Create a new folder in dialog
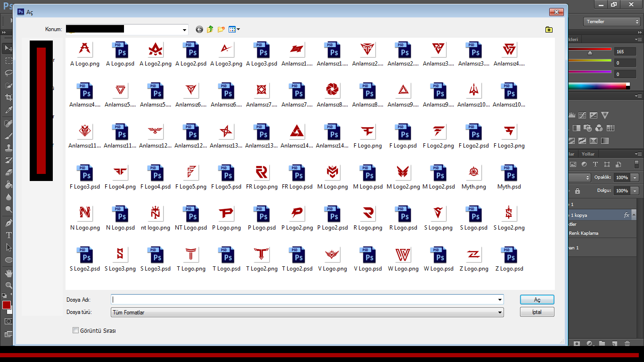Image resolution: width=644 pixels, height=362 pixels. point(221,29)
